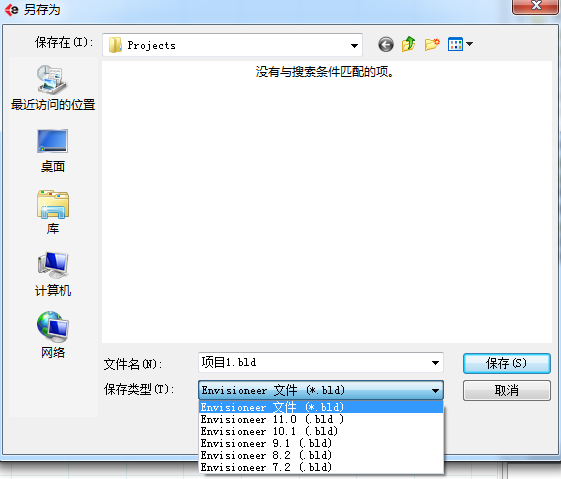
Task: Select the Computer shortcut (计算机)
Action: pyautogui.click(x=53, y=274)
